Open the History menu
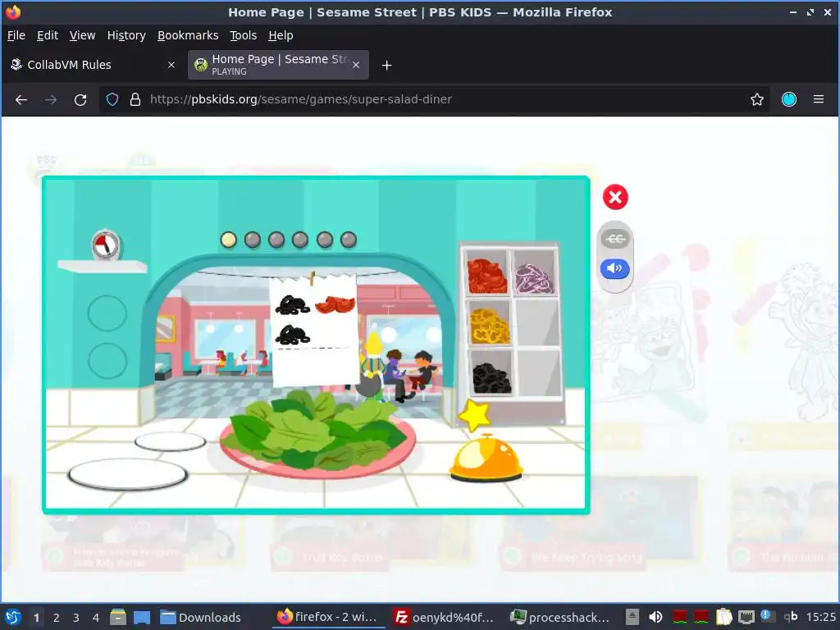 126,35
